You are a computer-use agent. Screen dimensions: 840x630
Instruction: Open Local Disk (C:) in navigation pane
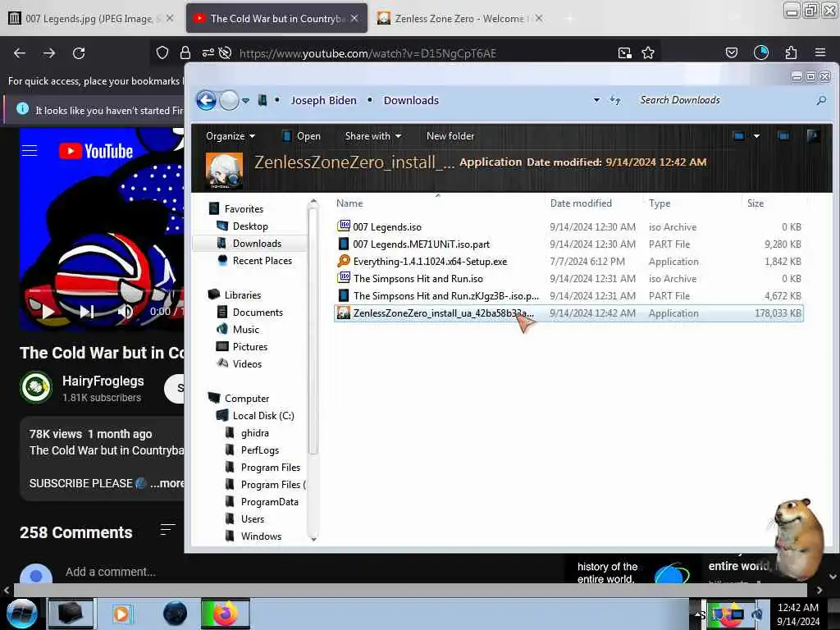[x=263, y=415]
